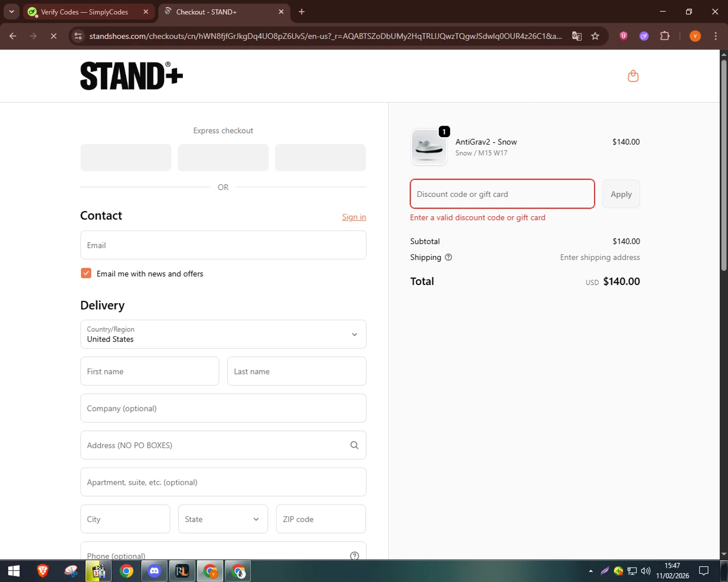Open Discord from the taskbar
Screen dimensions: 728x582
click(154, 571)
